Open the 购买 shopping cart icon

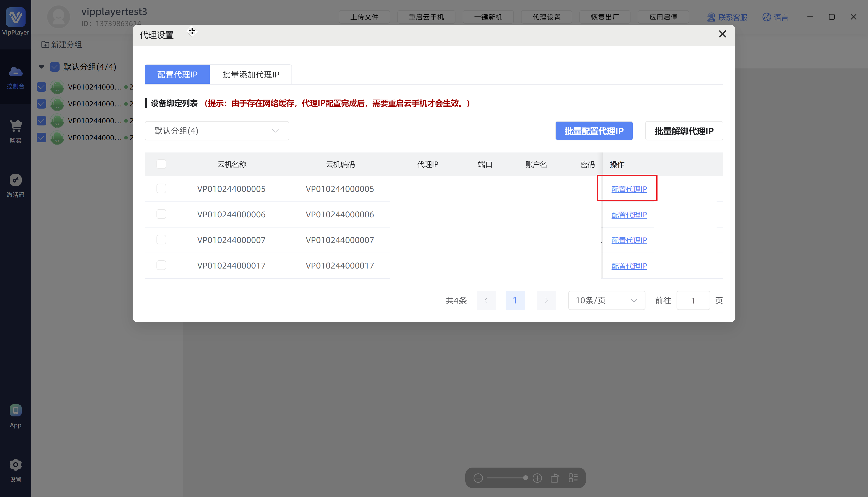(15, 126)
